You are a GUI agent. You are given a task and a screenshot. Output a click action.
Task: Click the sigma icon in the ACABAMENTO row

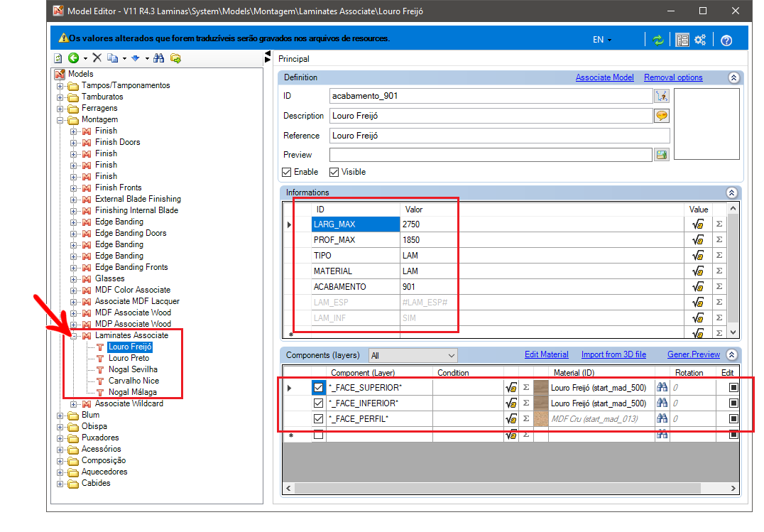pyautogui.click(x=719, y=287)
